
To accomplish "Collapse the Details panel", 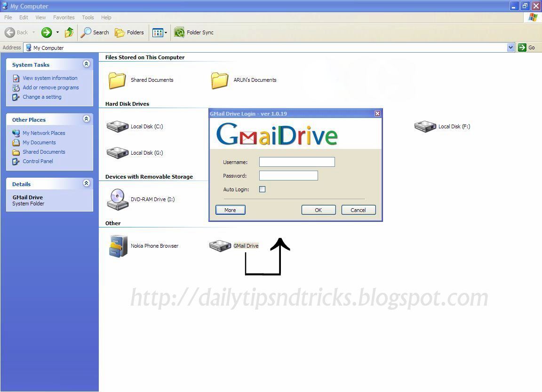I will (87, 183).
